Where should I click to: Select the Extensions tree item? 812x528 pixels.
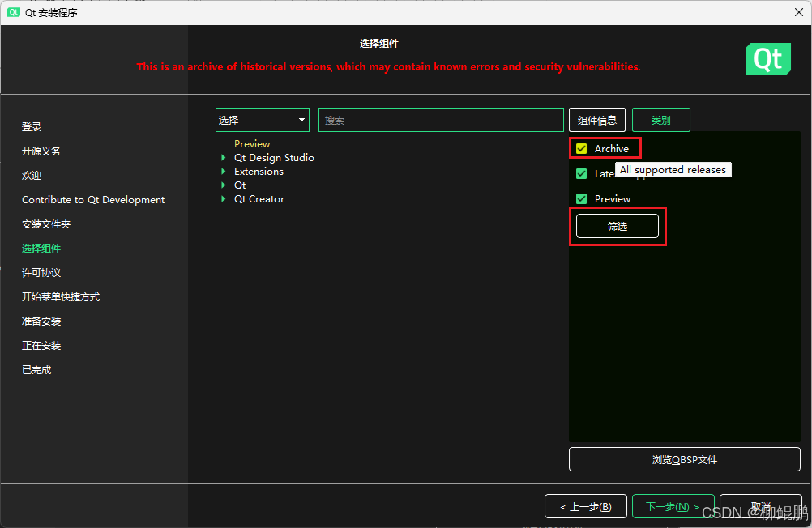[x=259, y=172]
